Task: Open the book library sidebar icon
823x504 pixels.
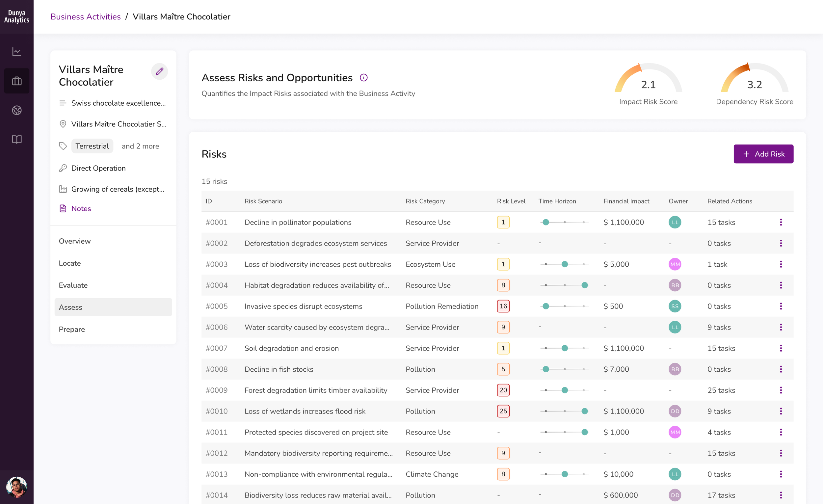Action: tap(17, 139)
